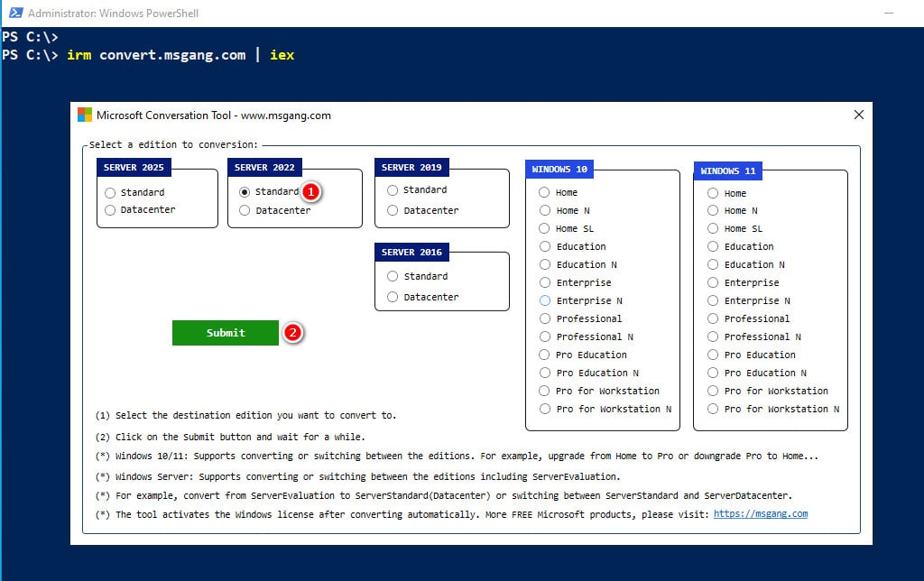Click the SERVER 2016 group header
The width and height of the screenshot is (924, 581).
tap(411, 253)
